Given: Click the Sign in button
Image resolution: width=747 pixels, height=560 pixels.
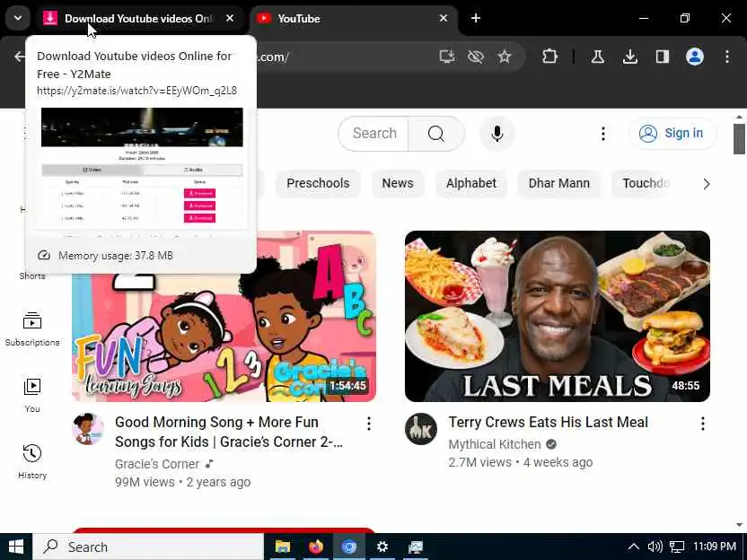Looking at the screenshot, I should click(672, 134).
